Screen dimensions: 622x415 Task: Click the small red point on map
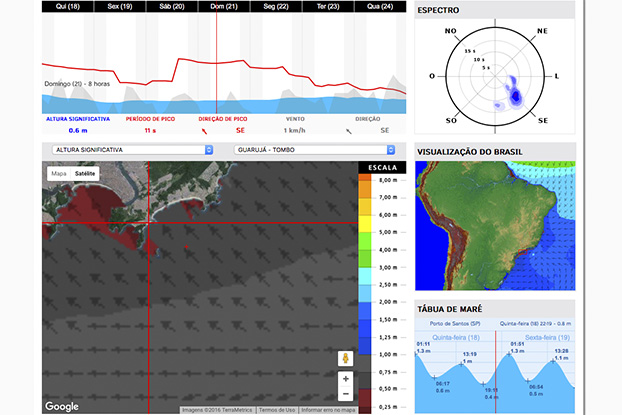click(x=186, y=247)
